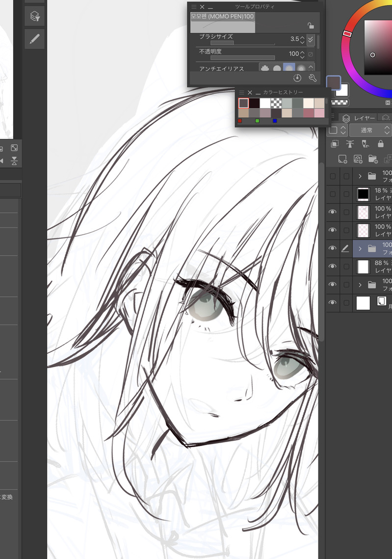Reset tool properties to initial settings
The width and height of the screenshot is (392, 559).
[297, 78]
